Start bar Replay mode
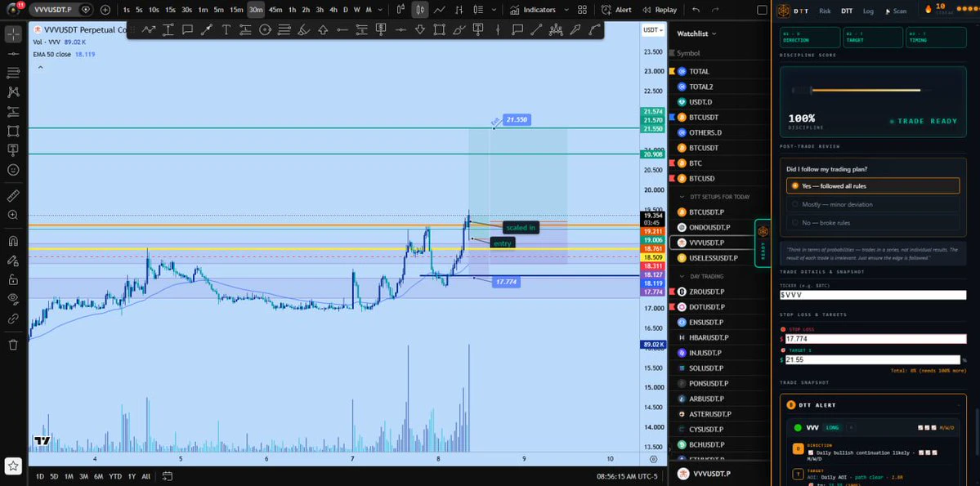Screen dimensions: 980x486 point(660,10)
